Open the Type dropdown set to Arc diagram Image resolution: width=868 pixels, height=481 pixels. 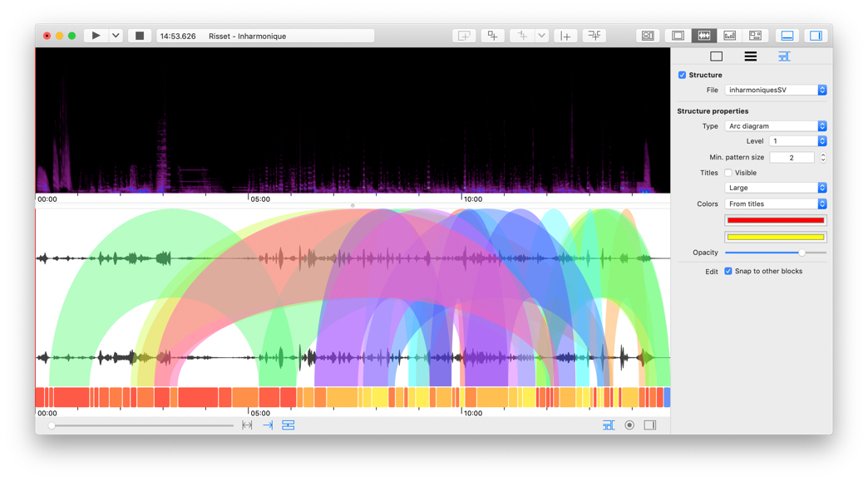[x=776, y=126]
